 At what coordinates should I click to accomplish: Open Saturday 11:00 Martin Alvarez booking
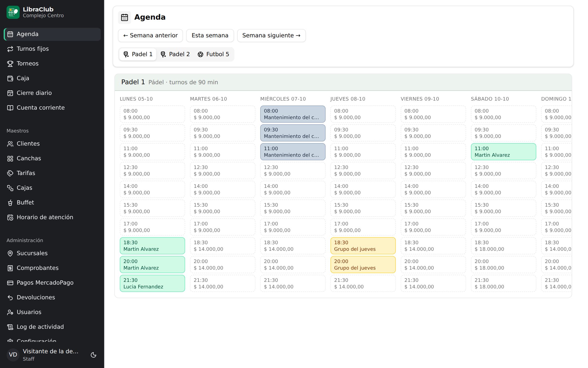pos(504,152)
